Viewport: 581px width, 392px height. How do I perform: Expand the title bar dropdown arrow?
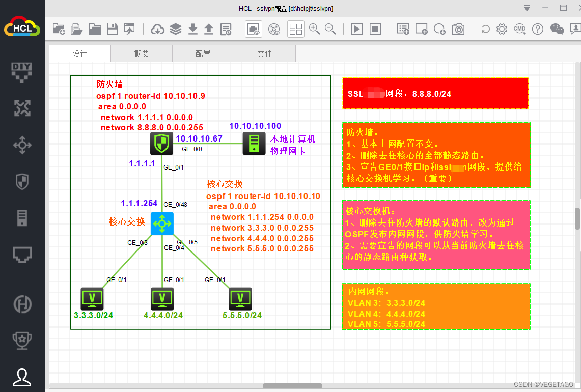tap(527, 8)
